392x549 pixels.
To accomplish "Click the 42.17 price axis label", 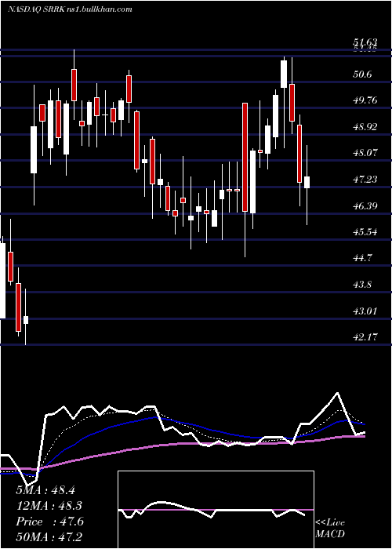I will [365, 337].
